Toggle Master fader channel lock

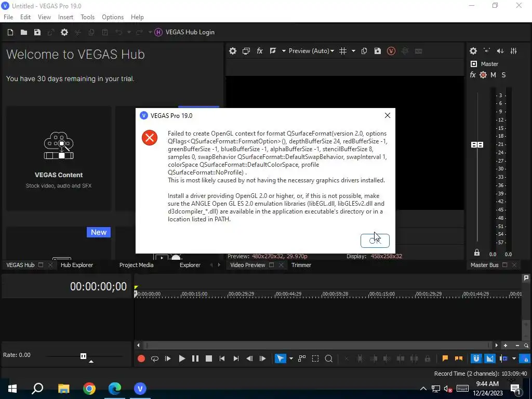pos(477,252)
